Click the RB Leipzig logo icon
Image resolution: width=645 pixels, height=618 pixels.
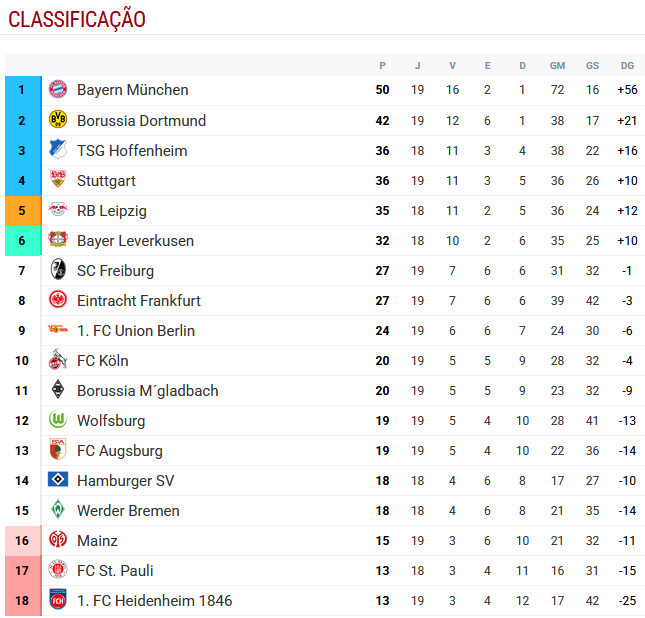(58, 210)
